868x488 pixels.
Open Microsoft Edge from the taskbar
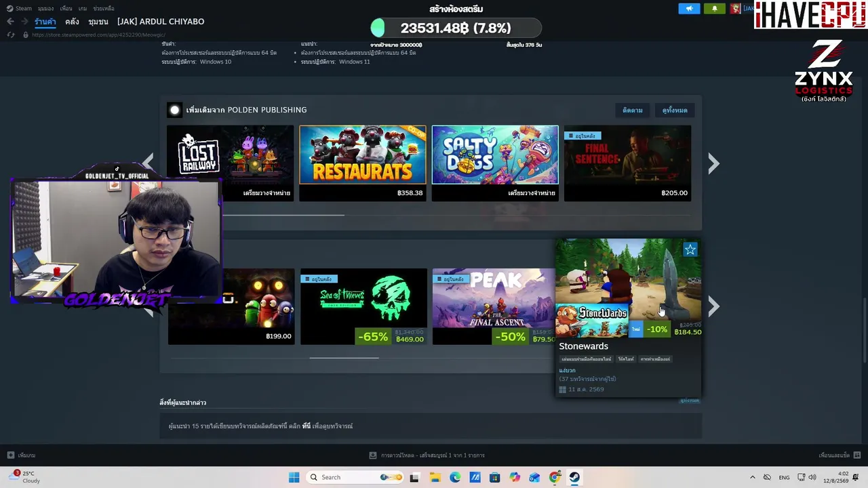click(455, 477)
